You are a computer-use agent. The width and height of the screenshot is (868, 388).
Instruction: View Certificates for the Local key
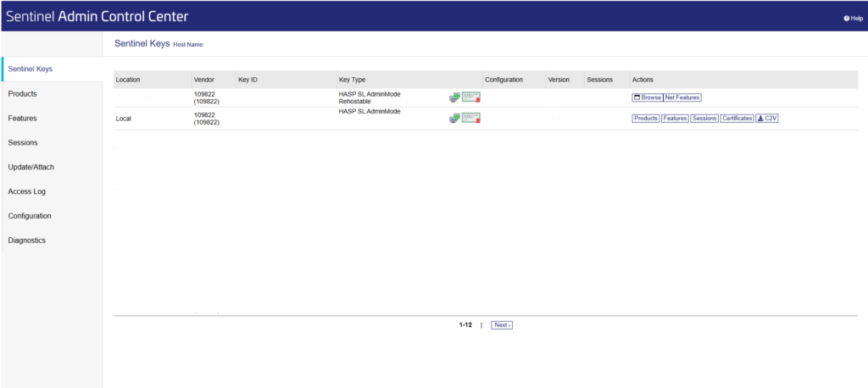coord(737,119)
